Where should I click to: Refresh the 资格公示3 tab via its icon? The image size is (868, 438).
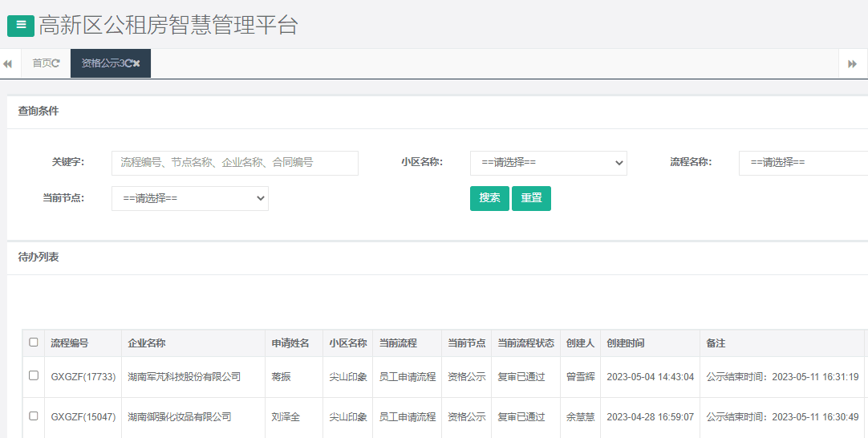coord(128,63)
